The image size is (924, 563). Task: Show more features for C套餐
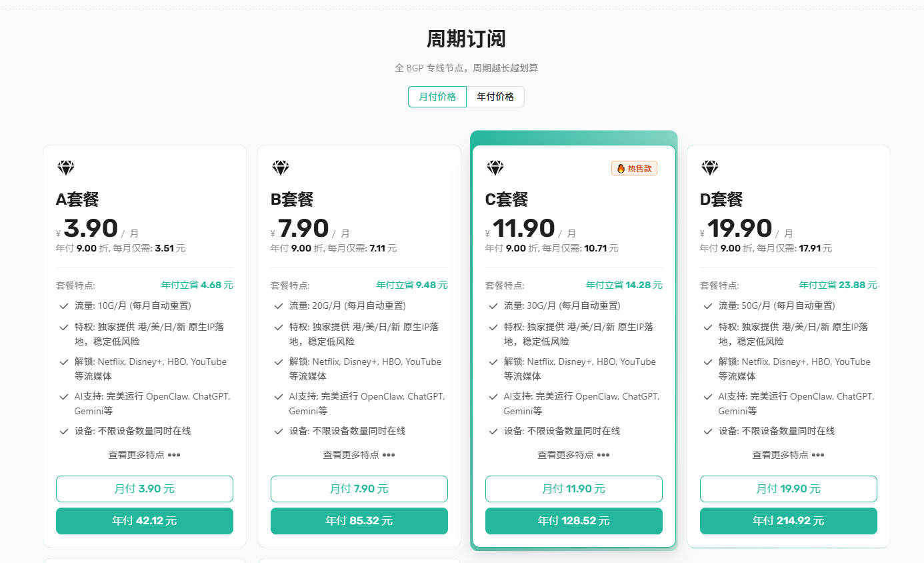pos(574,455)
